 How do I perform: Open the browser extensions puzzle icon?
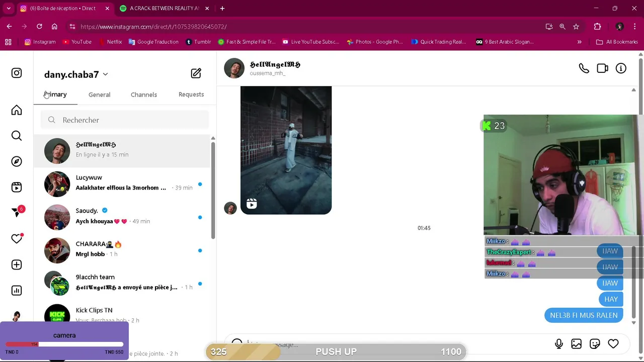pos(597,27)
